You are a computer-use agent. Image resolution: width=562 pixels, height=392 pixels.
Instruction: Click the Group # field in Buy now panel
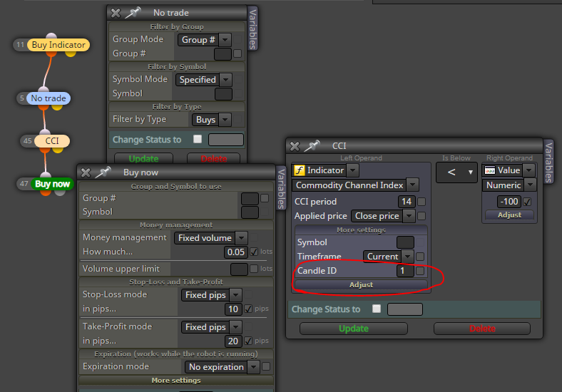(250, 198)
